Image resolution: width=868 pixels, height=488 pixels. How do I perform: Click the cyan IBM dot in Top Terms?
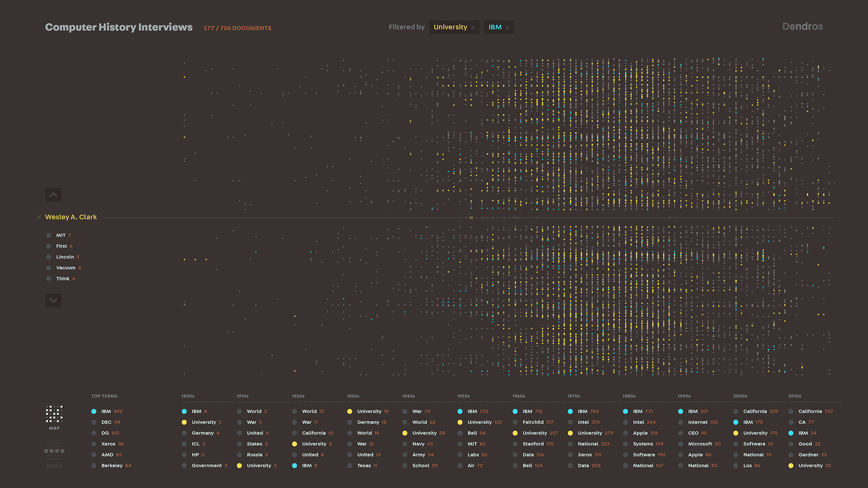(x=94, y=411)
